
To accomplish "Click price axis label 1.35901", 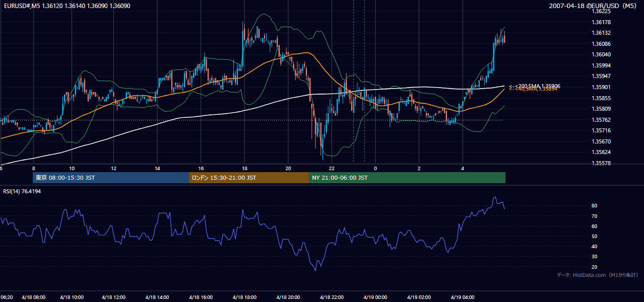I will 601,87.
